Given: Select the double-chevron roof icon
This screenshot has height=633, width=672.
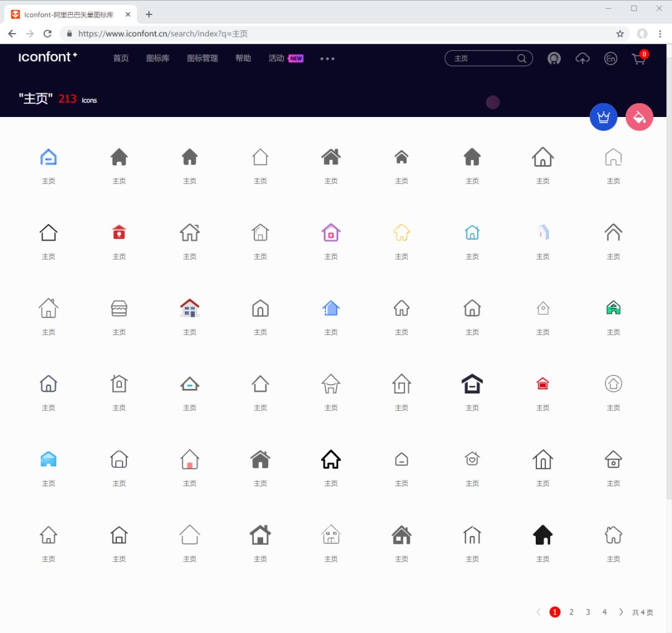Looking at the screenshot, I should coord(614,232).
